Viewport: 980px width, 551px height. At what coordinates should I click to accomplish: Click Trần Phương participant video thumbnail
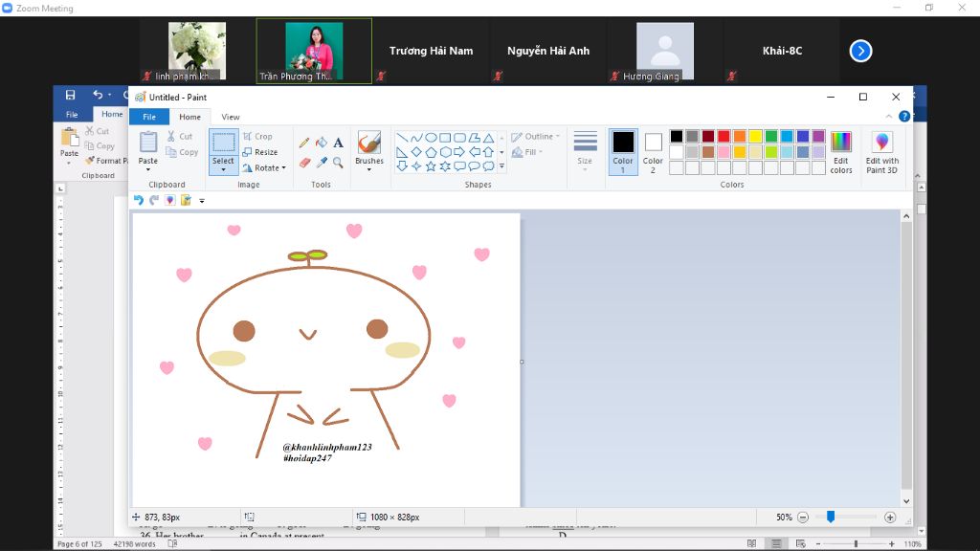click(314, 52)
